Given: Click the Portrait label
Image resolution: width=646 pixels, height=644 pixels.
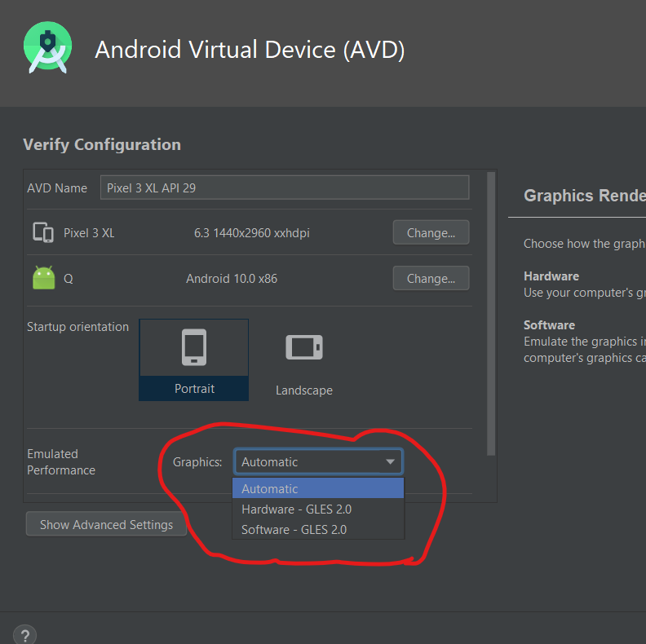Looking at the screenshot, I should [x=194, y=388].
